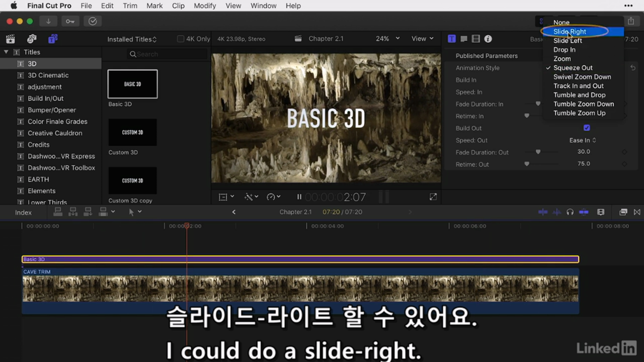Reset Animation Style with the curved arrow
The width and height of the screenshot is (644, 362).
point(633,68)
